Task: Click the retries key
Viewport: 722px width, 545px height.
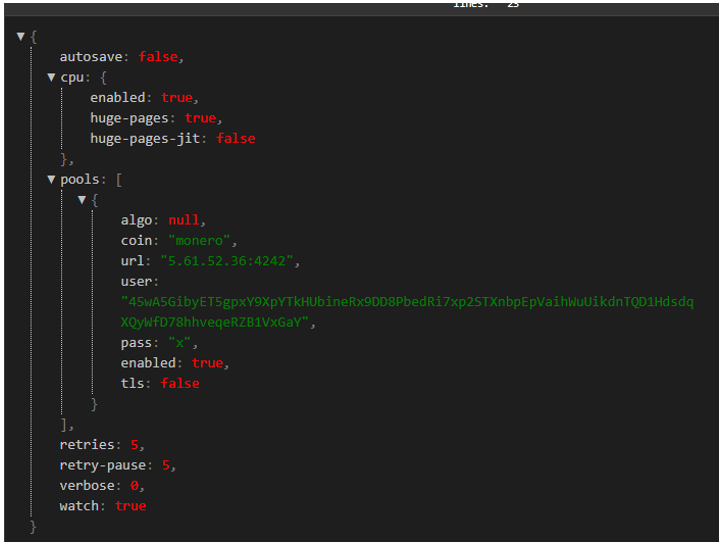Action: tap(87, 445)
